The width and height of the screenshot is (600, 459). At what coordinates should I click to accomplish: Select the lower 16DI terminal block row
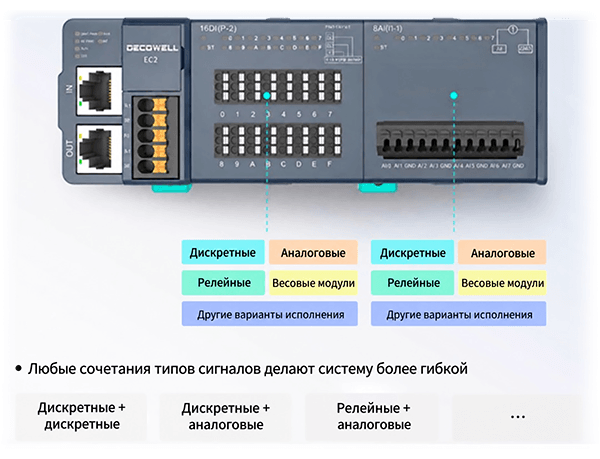[x=278, y=140]
